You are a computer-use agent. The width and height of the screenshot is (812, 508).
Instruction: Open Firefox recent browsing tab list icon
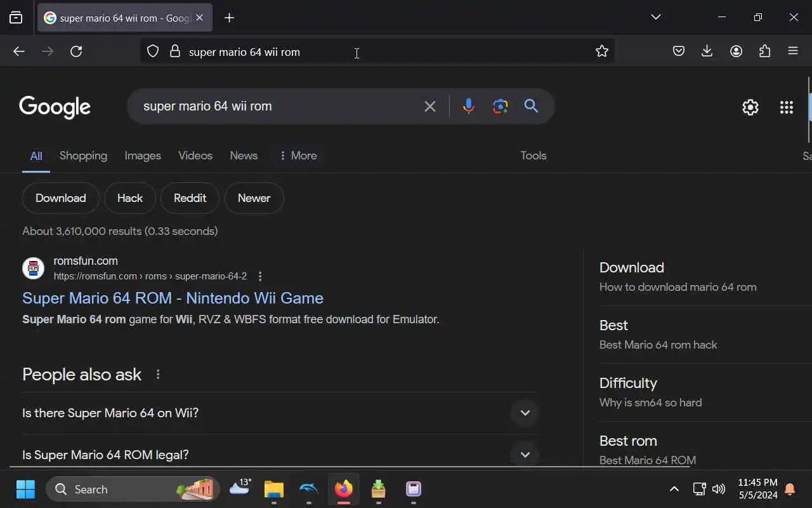click(x=16, y=18)
